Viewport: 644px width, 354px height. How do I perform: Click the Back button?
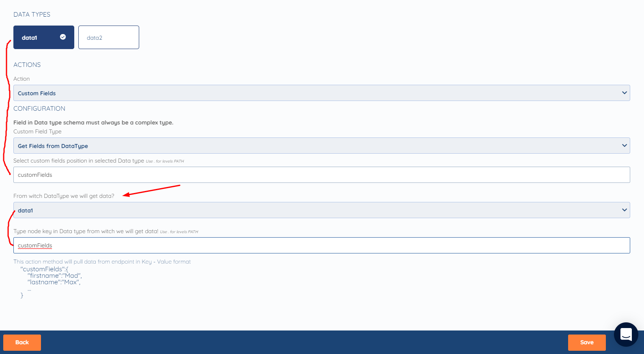22,342
